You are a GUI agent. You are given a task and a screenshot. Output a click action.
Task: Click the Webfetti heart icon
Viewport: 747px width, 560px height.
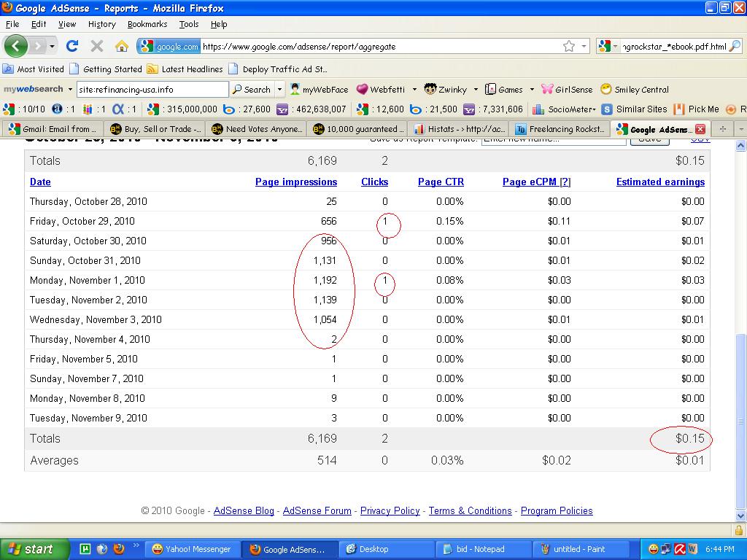coord(362,89)
